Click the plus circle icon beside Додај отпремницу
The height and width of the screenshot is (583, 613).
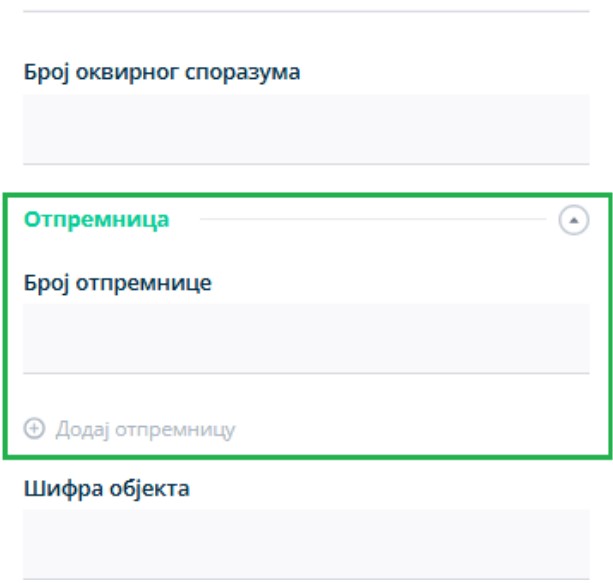click(34, 428)
